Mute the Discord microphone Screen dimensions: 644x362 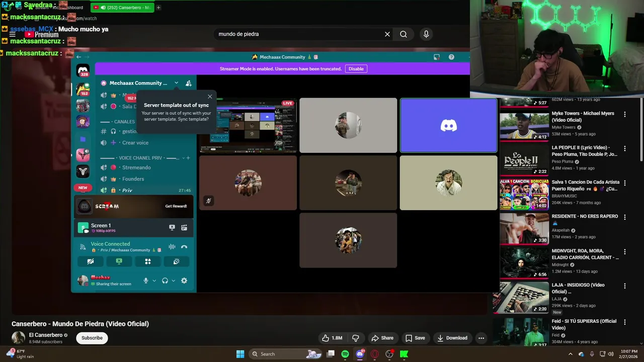tap(146, 281)
